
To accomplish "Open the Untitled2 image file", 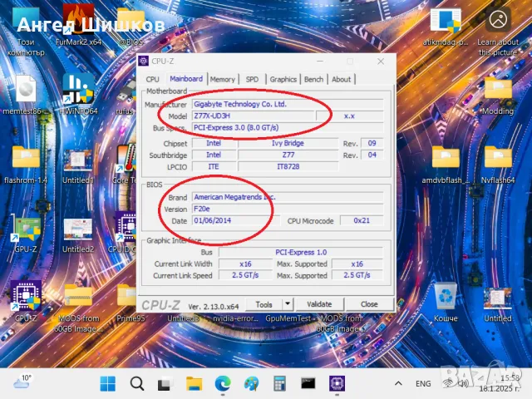I will click(x=78, y=234).
